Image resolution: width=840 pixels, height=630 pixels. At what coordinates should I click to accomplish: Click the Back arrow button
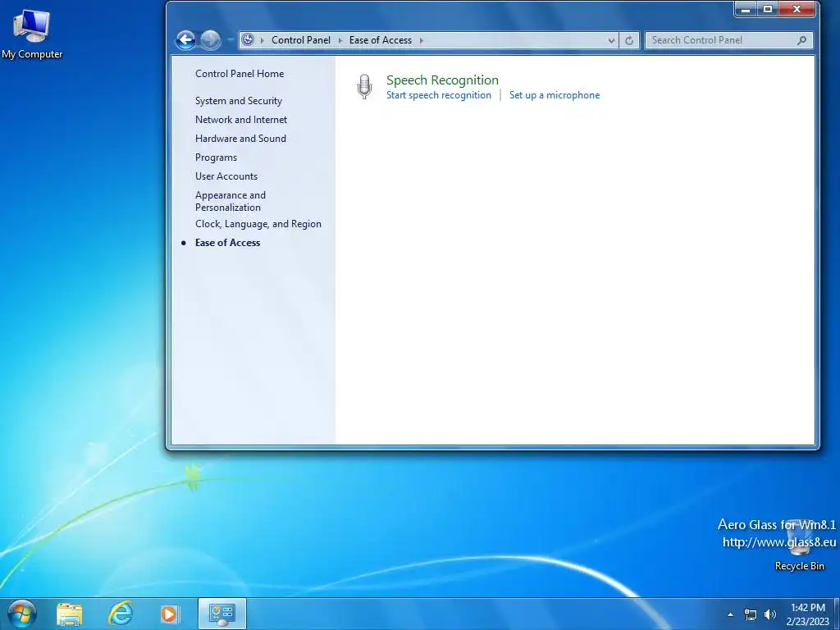coord(186,39)
